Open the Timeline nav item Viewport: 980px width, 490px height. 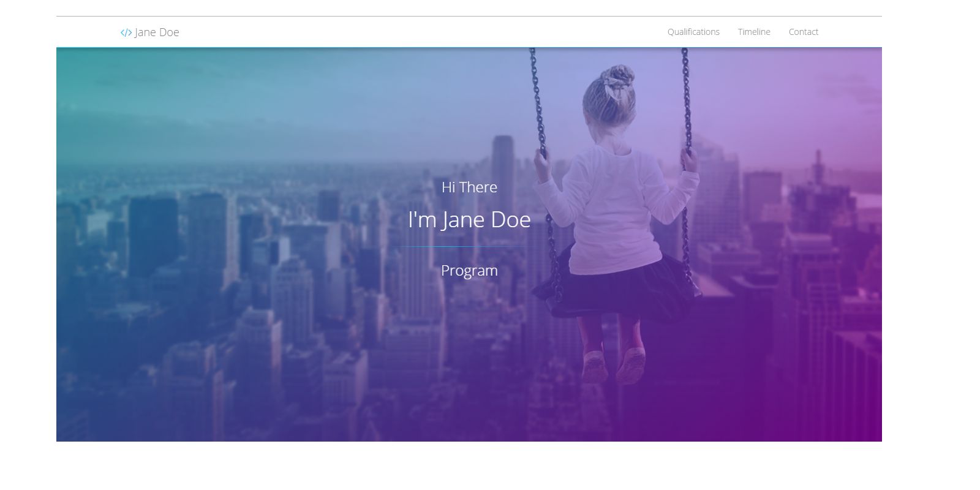click(x=754, y=32)
